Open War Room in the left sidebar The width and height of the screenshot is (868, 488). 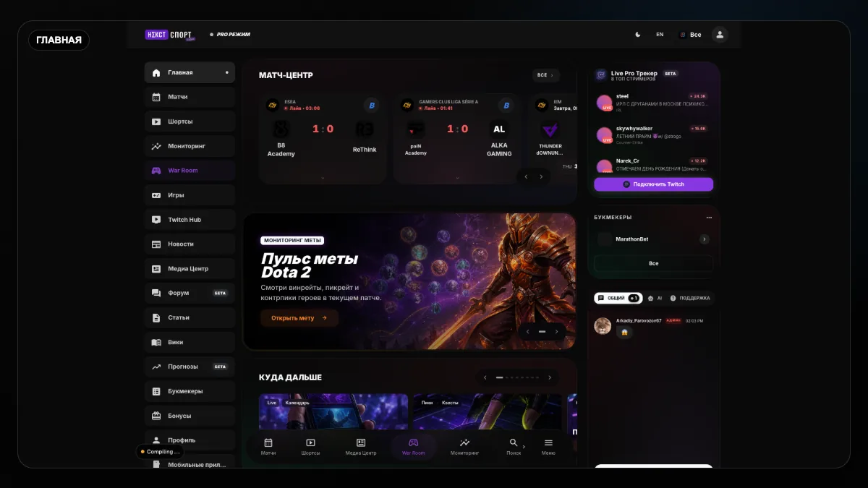190,171
